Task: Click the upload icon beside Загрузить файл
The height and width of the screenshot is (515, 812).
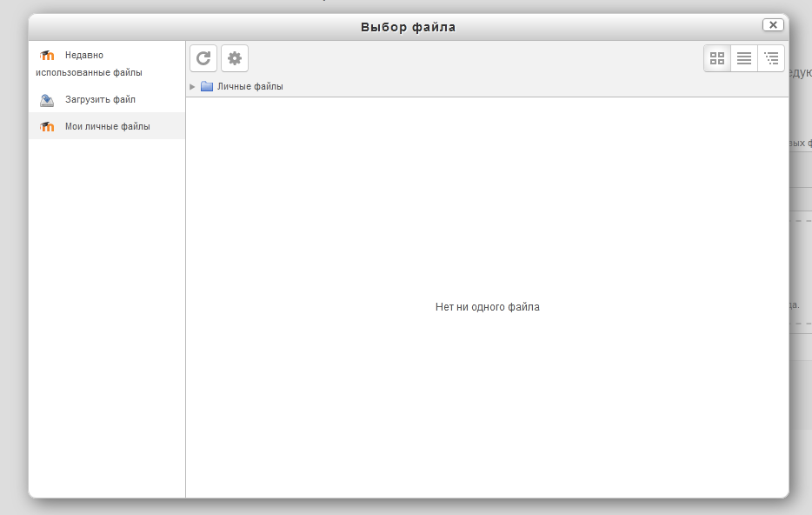Action: [x=47, y=100]
